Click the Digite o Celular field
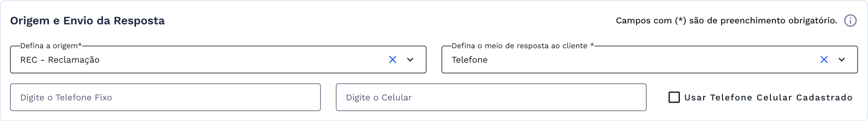Viewport: 868px width, 121px height. coord(491,97)
